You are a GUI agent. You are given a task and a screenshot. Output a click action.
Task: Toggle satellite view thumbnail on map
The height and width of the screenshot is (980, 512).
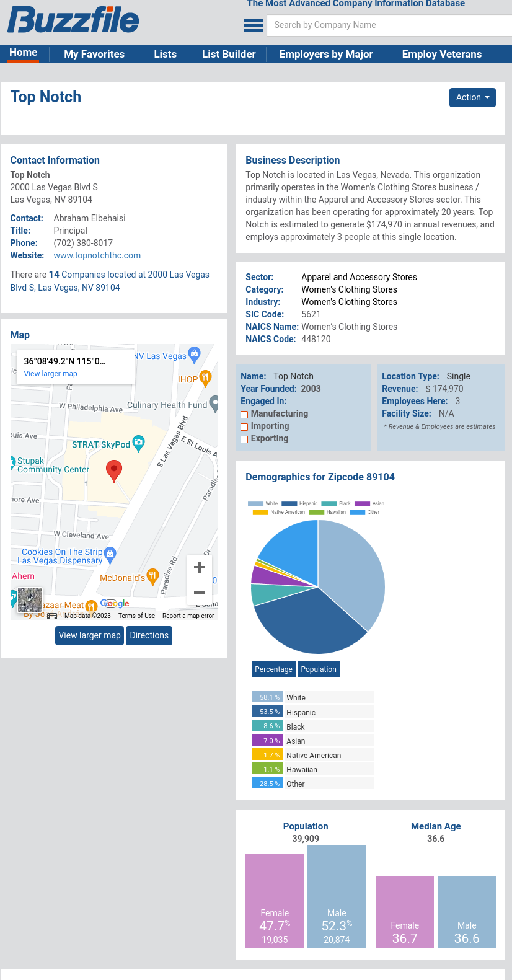point(30,600)
